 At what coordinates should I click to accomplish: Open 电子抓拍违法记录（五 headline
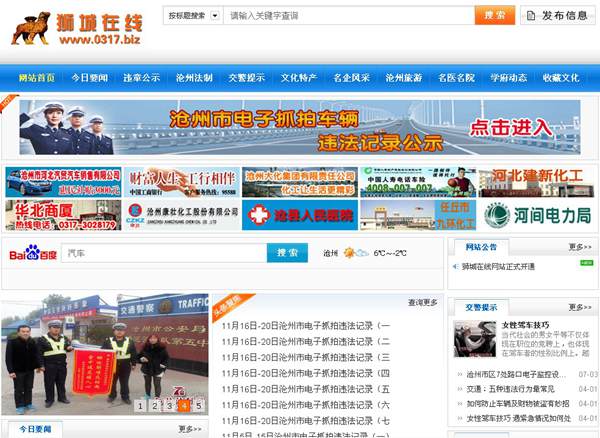[306, 389]
